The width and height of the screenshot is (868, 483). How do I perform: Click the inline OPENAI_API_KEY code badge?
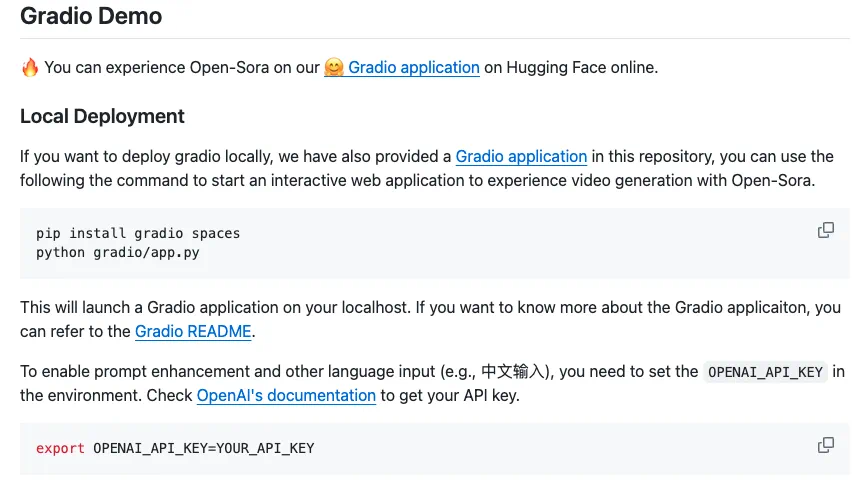tap(765, 372)
